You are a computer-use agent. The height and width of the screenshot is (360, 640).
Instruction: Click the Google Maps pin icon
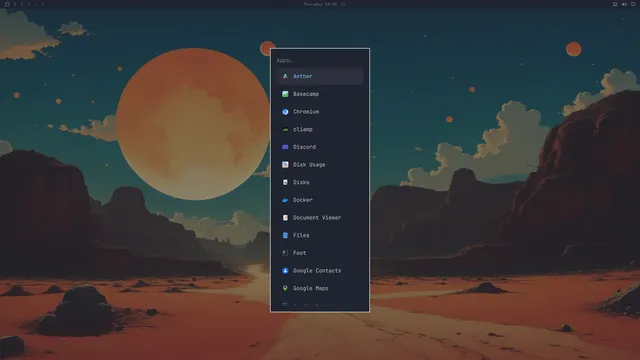click(x=285, y=288)
